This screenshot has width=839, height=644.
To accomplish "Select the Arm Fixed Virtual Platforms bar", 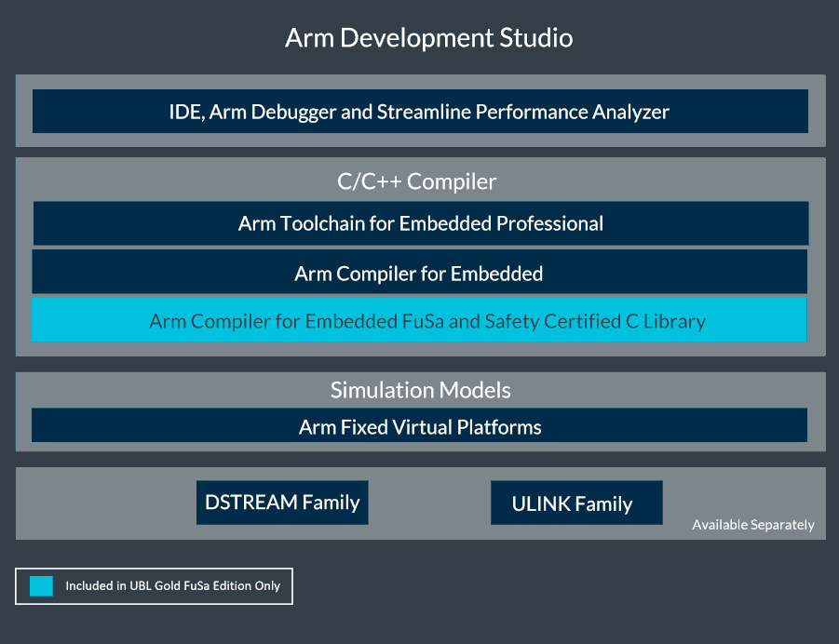I will pos(420,425).
